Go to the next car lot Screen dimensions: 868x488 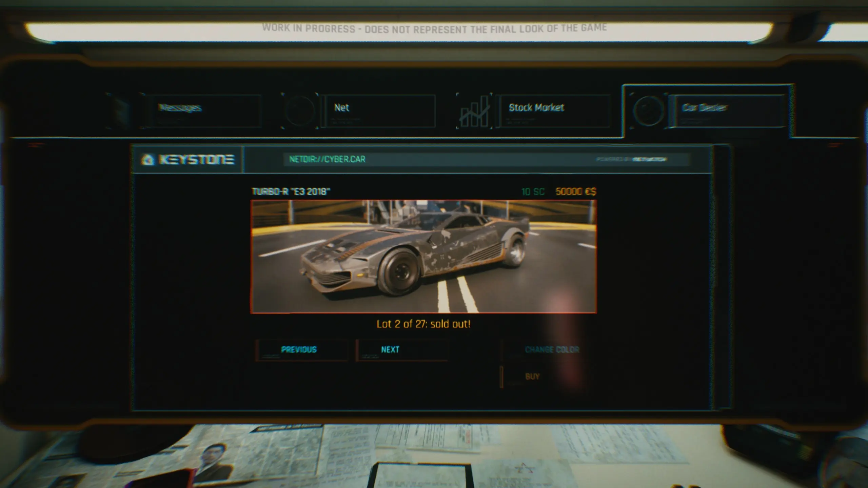point(402,350)
